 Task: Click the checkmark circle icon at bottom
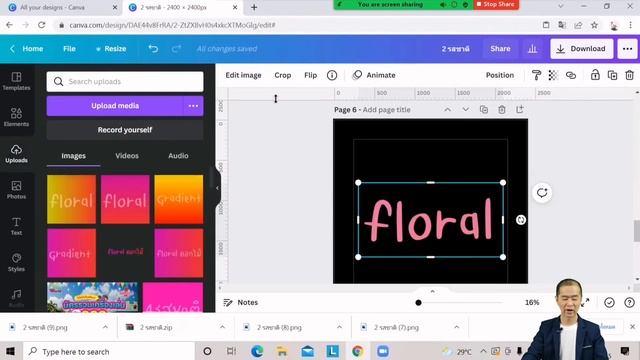609,302
